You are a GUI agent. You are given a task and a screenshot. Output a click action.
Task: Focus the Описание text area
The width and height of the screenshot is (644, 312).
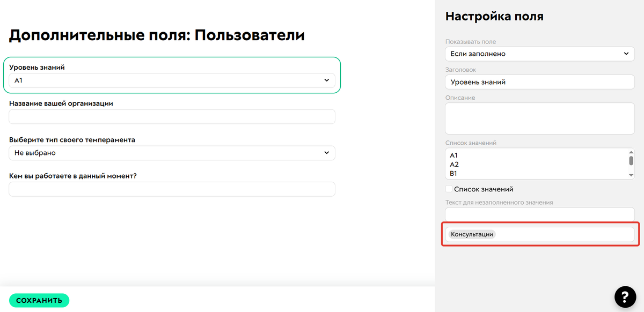(x=539, y=118)
